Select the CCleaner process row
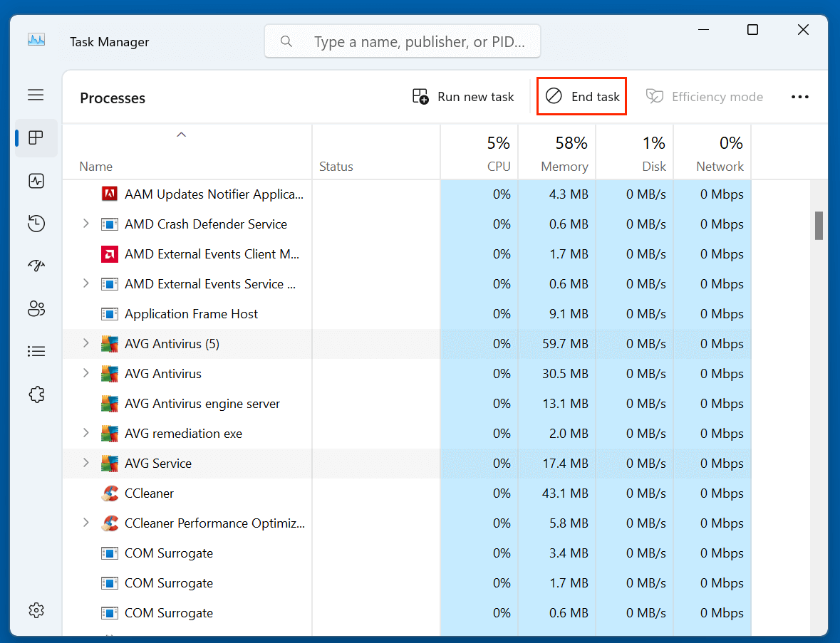This screenshot has width=840, height=643. pos(150,493)
